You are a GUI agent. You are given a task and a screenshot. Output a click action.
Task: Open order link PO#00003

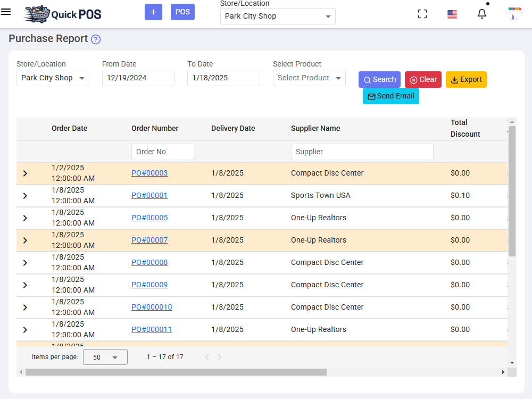tap(149, 173)
